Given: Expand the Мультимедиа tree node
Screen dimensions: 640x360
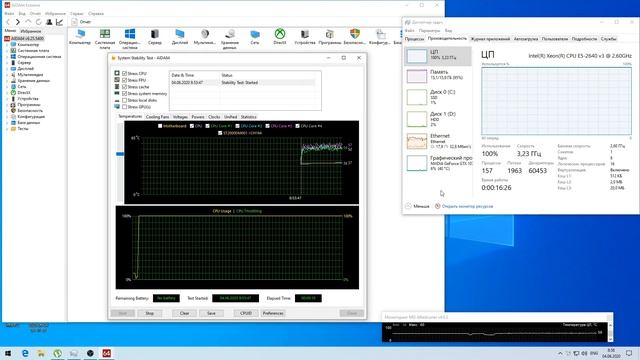Looking at the screenshot, I should pyautogui.click(x=7, y=75).
